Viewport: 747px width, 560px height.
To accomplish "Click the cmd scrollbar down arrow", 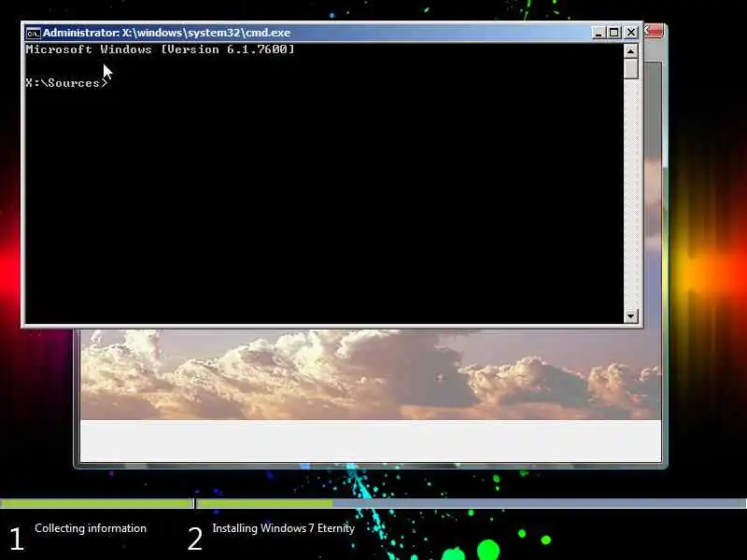I will [x=631, y=315].
